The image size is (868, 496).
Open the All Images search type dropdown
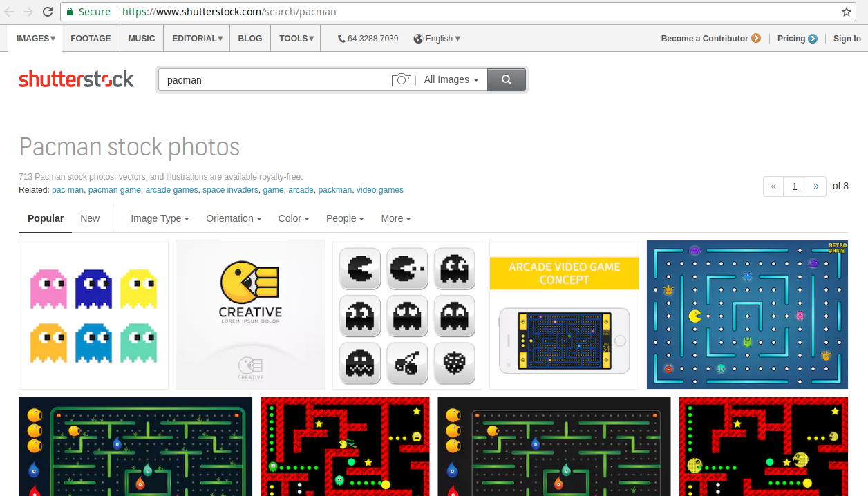click(x=451, y=80)
